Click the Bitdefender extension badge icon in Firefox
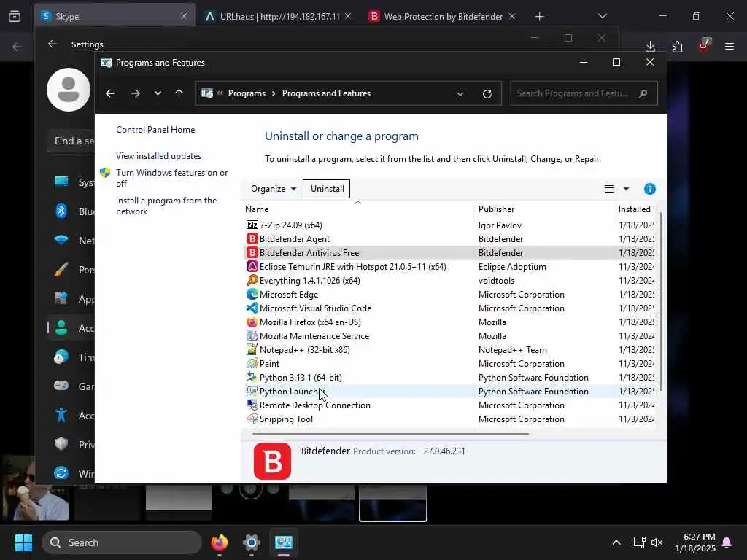Image resolution: width=747 pixels, height=560 pixels. 704,46
